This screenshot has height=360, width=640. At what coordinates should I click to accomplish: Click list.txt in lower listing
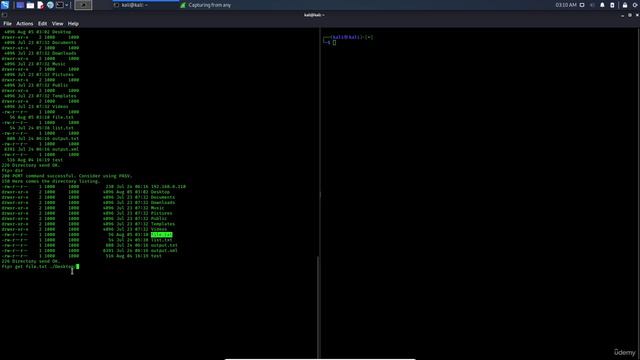162,240
